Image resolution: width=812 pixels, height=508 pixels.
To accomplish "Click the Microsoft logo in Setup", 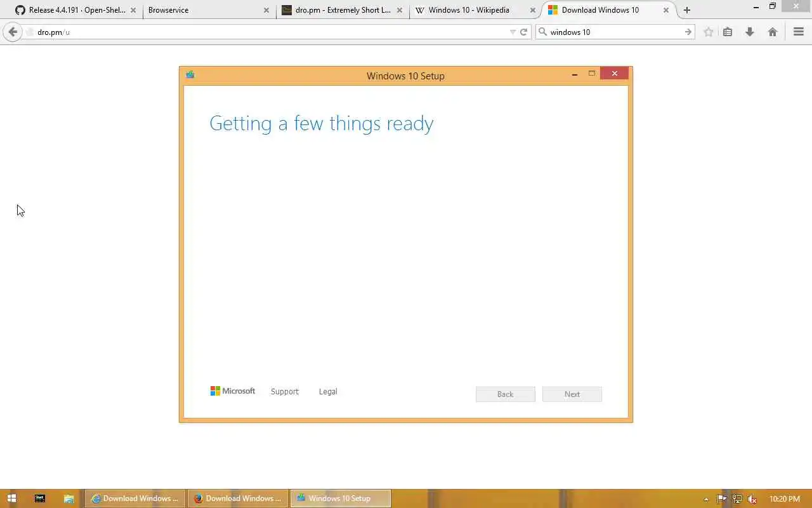I will pyautogui.click(x=233, y=391).
